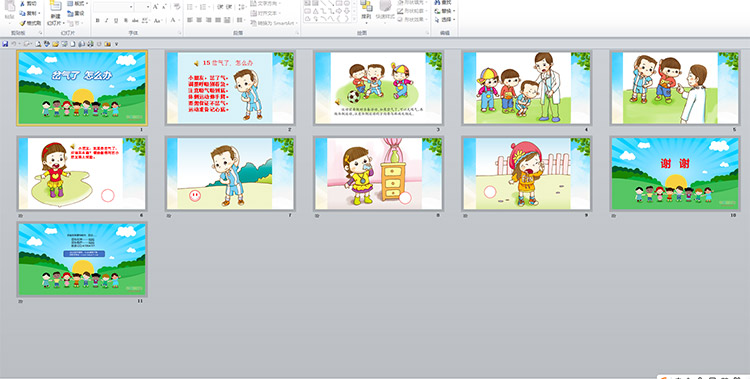Click the Font Color (A) button
The height and width of the screenshot is (379, 750).
pyautogui.click(x=173, y=20)
